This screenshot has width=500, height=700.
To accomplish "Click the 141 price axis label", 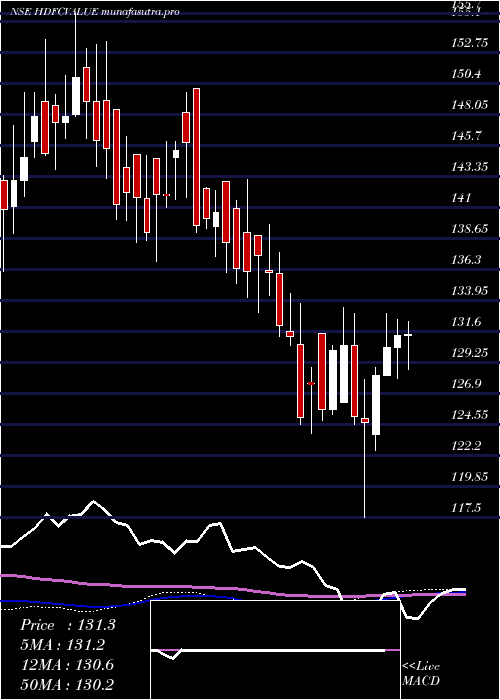I will click(461, 198).
